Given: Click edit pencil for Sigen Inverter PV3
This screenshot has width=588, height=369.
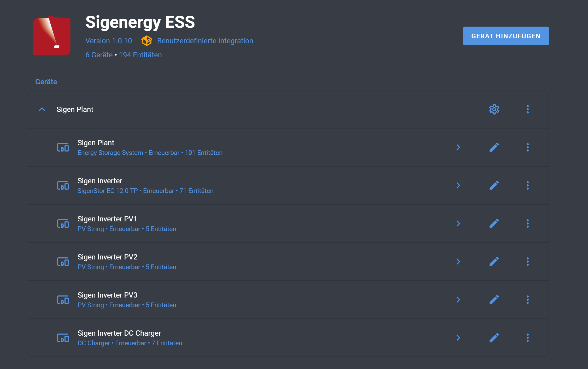Looking at the screenshot, I should 494,300.
